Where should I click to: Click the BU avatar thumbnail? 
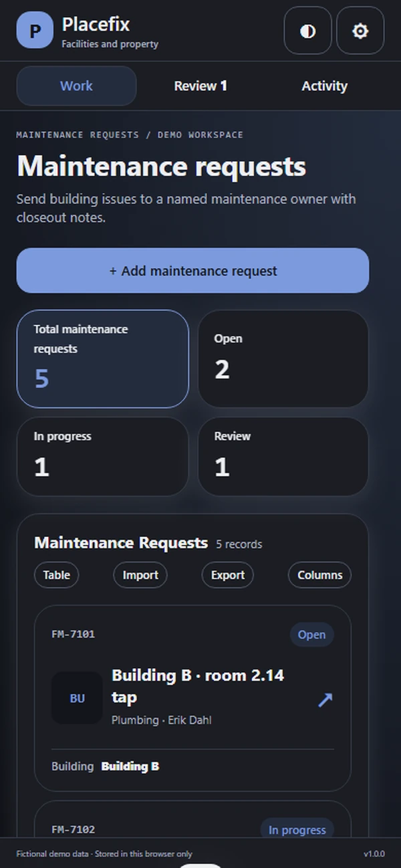[78, 698]
